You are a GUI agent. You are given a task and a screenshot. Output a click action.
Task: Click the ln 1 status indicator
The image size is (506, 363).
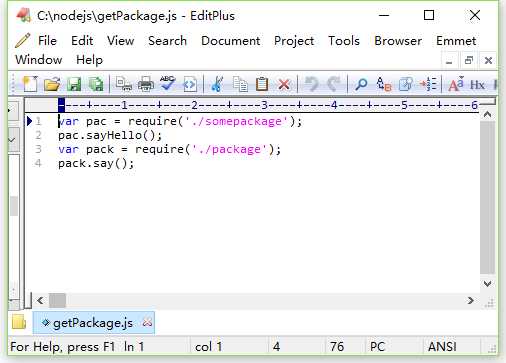pos(134,347)
